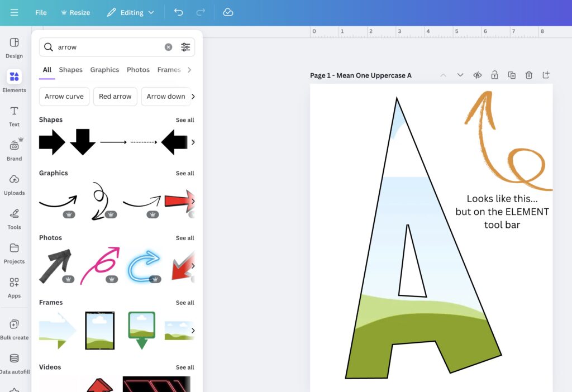
Task: Click the cloud save status icon
Action: coord(228,12)
